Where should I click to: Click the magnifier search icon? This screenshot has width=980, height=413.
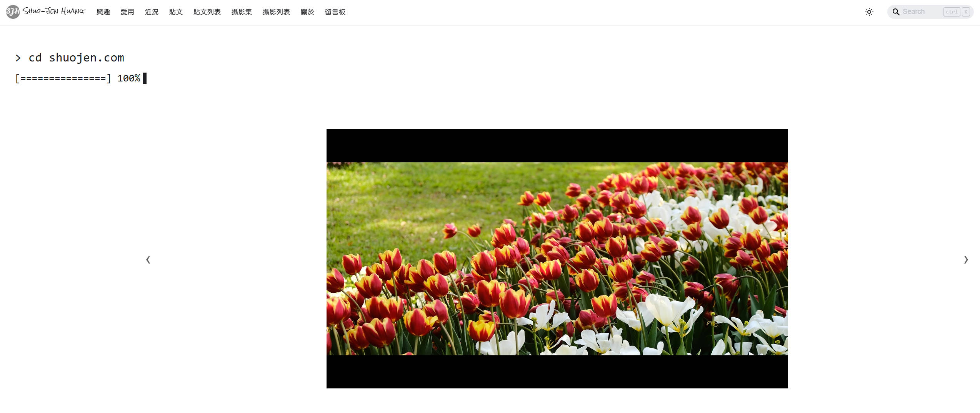point(896,12)
